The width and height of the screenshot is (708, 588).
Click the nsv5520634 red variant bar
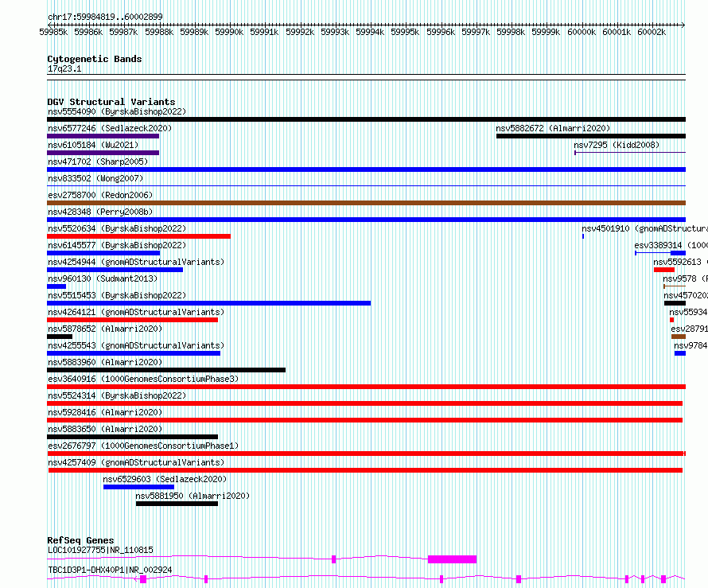tap(138, 236)
